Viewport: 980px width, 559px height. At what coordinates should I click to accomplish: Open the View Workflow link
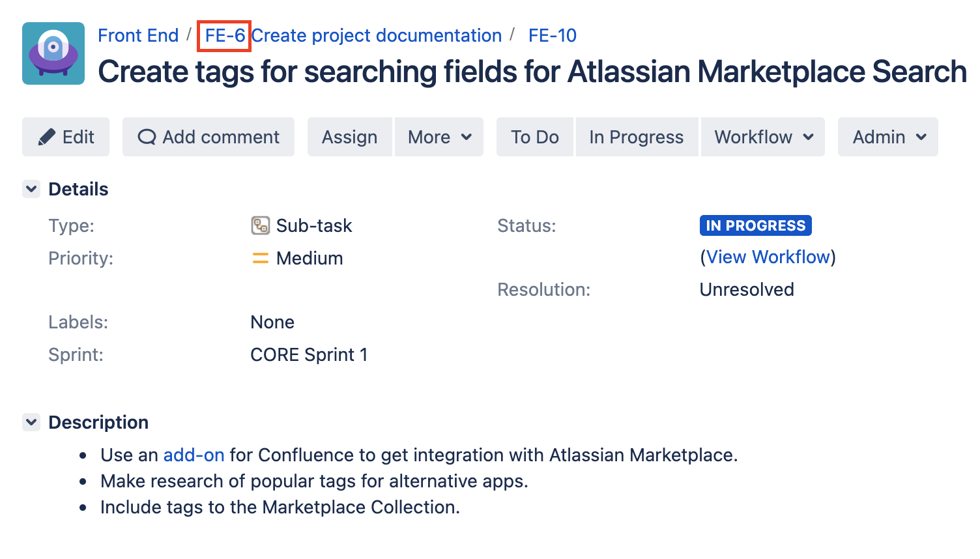click(x=768, y=257)
